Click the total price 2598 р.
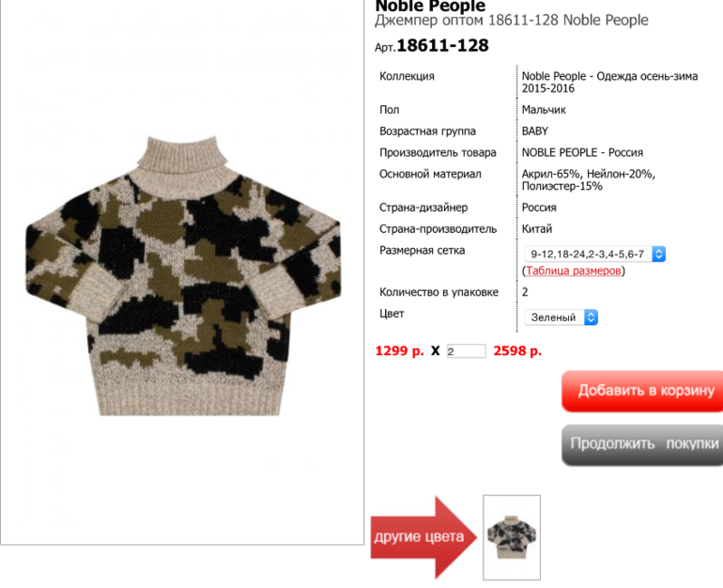This screenshot has width=723, height=588. 517,351
